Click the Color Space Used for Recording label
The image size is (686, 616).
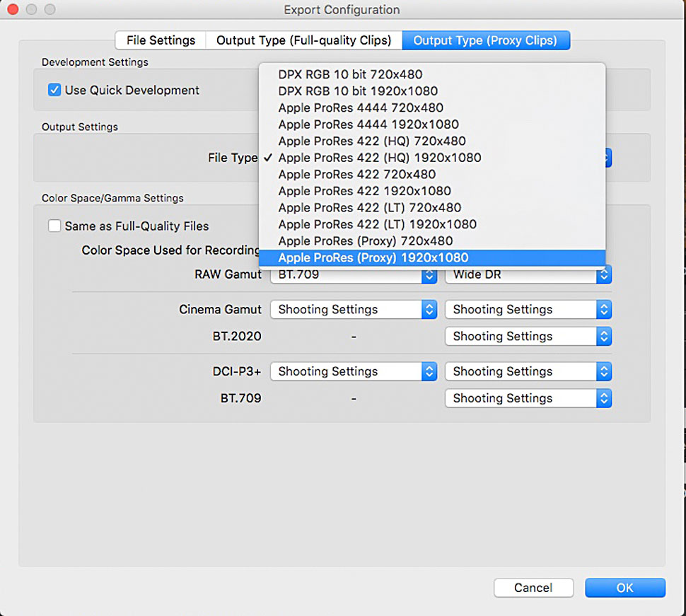(x=170, y=250)
